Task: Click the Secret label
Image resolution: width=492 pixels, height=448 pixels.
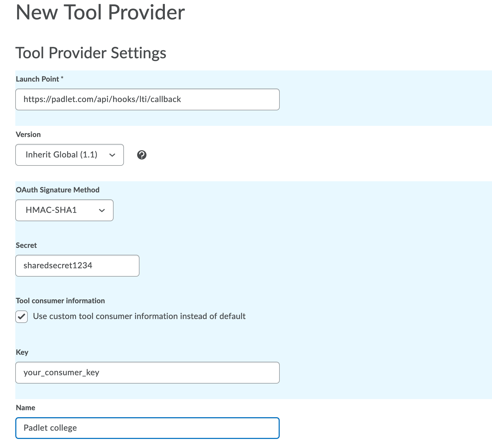Action: (26, 245)
